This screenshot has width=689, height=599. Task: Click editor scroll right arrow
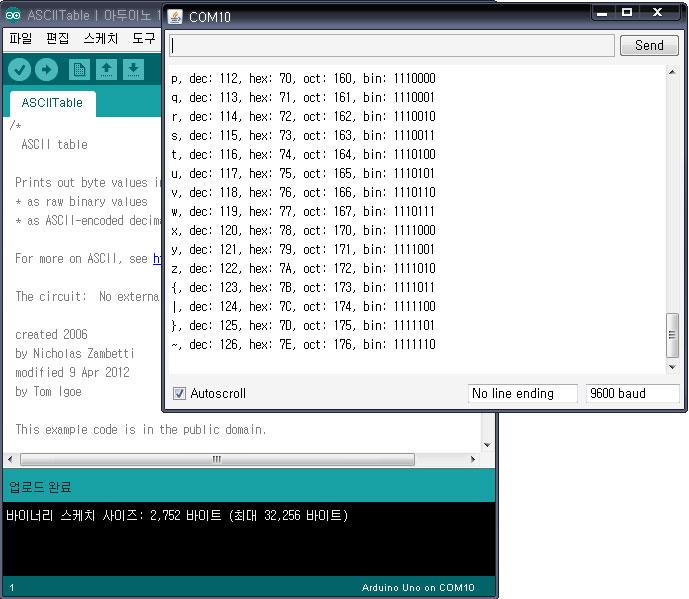(473, 459)
